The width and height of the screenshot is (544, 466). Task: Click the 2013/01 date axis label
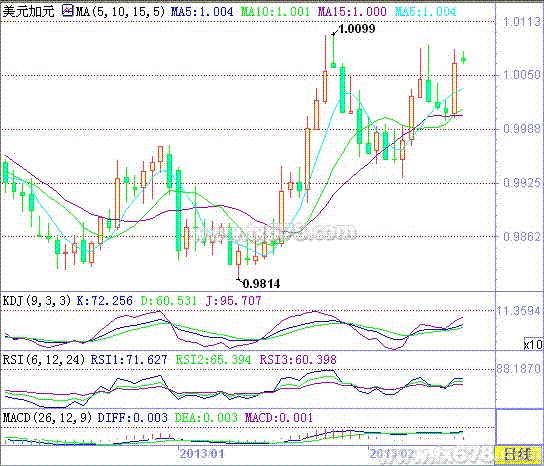click(202, 453)
